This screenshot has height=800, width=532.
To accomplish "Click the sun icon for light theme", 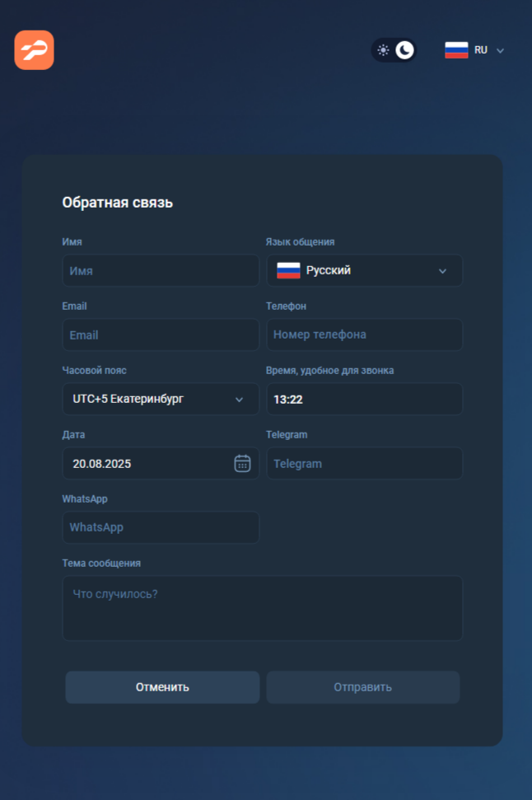I will 383,50.
